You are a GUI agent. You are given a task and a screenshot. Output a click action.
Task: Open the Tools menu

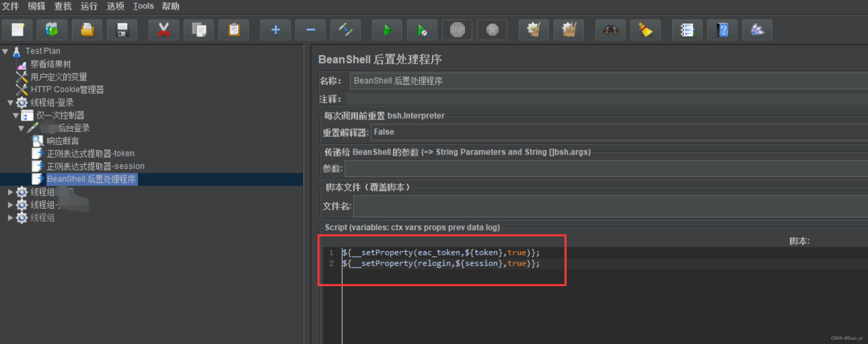coord(143,6)
